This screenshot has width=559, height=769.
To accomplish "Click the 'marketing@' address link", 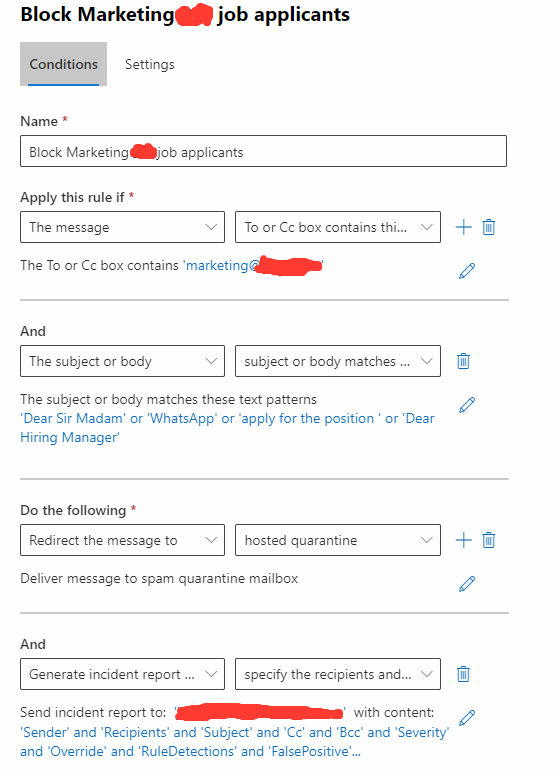I will 253,265.
